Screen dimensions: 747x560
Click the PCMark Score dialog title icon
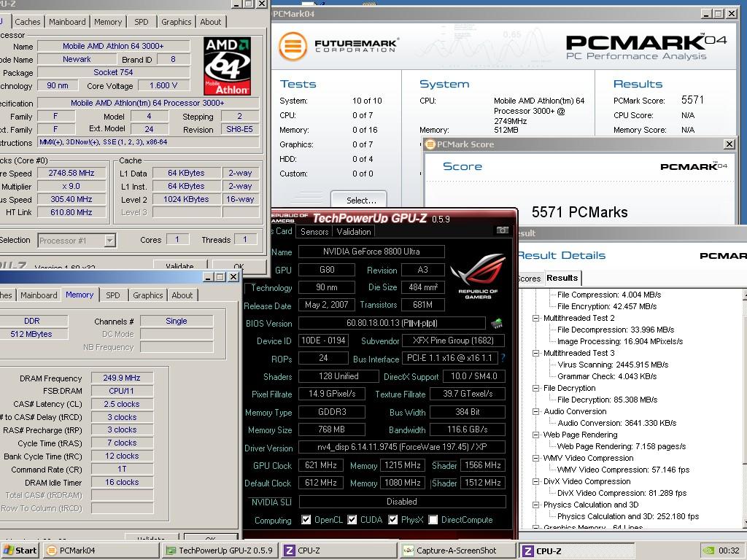[x=430, y=144]
